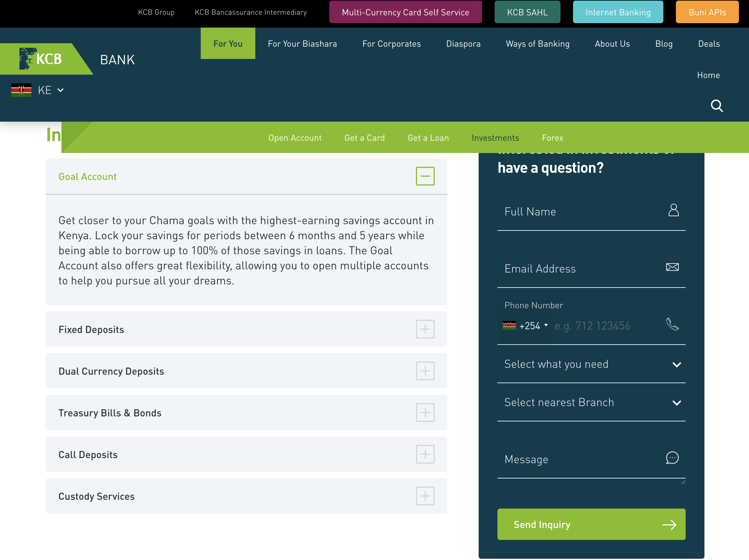Collapse the Goal Account section
Image resolution: width=749 pixels, height=560 pixels.
(x=425, y=176)
